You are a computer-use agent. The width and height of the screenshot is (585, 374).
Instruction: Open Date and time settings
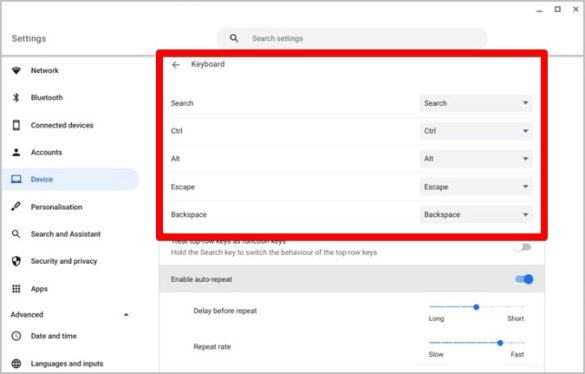pos(53,336)
